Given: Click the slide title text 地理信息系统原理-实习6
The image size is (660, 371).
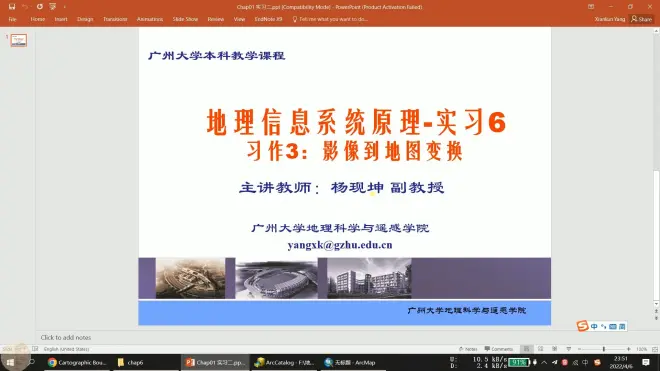Looking at the screenshot, I should tap(356, 122).
